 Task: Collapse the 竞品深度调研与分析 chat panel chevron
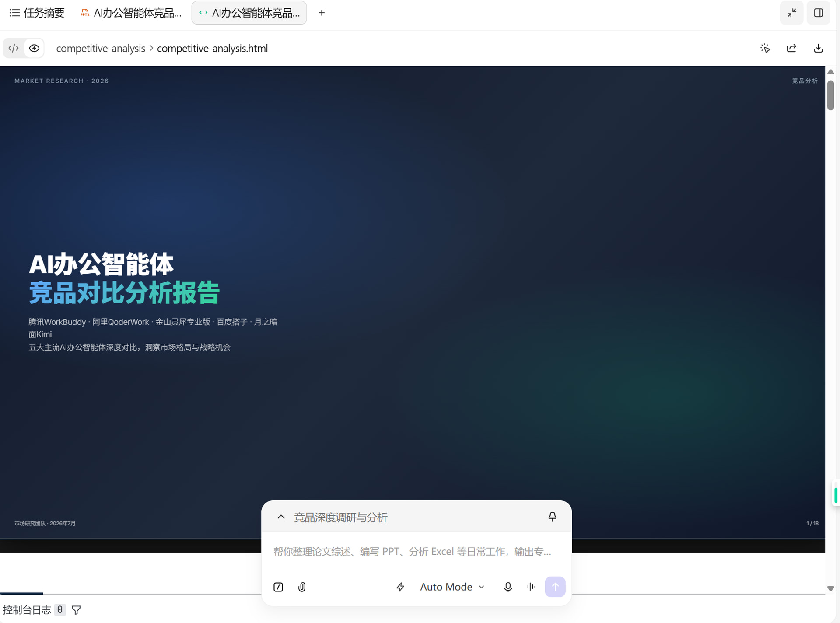coord(281,517)
